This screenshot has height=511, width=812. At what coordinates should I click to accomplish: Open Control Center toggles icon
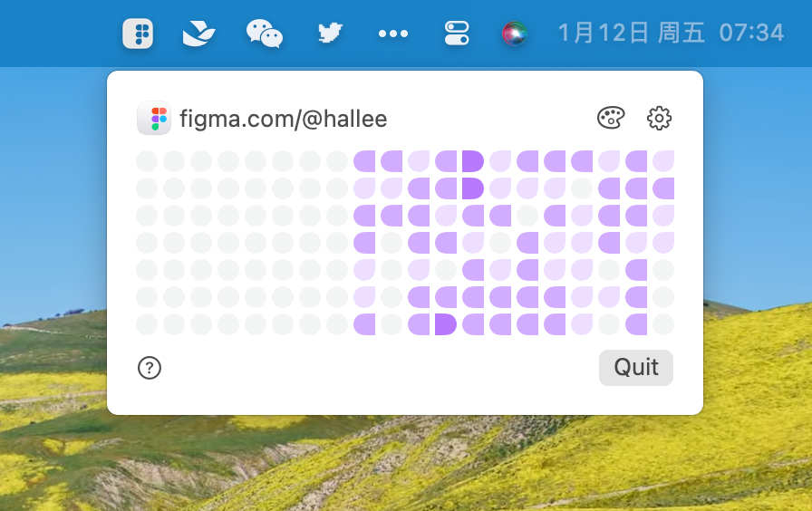[x=457, y=34]
